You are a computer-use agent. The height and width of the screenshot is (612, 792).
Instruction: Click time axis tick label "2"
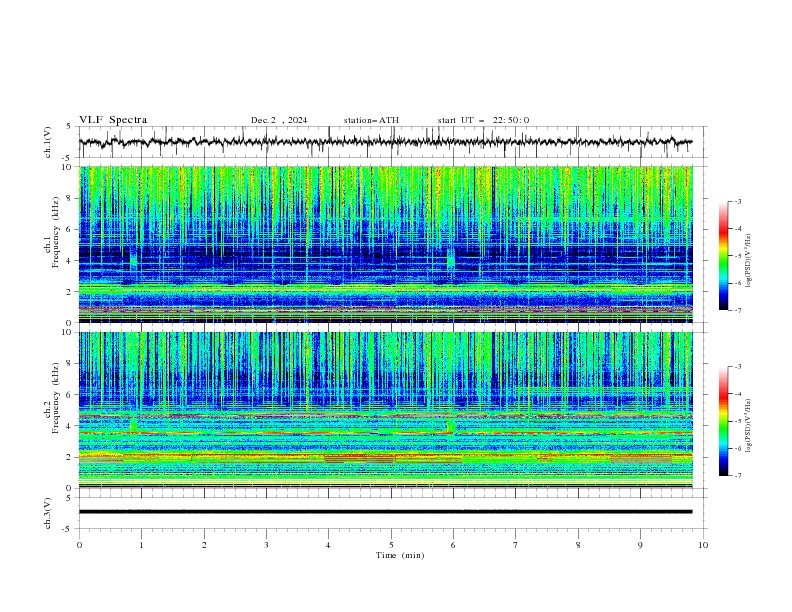pos(204,545)
